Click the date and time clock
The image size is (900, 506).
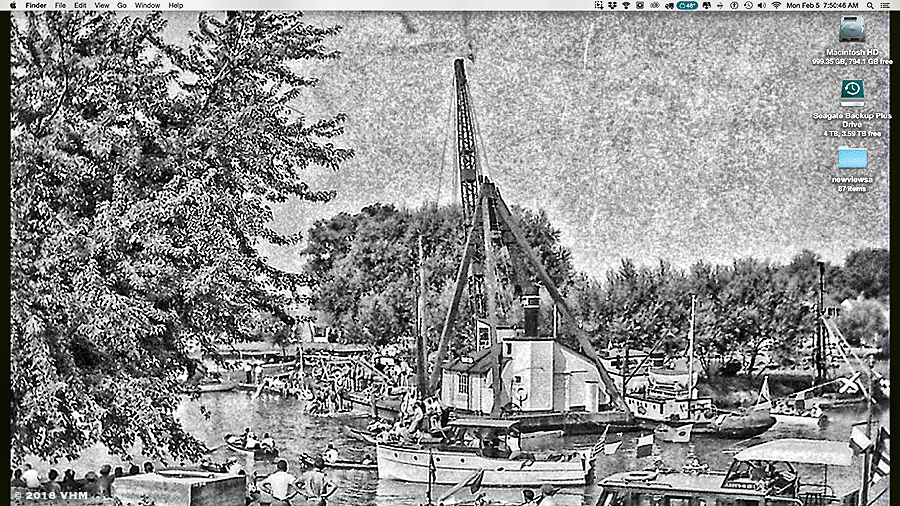click(x=822, y=5)
